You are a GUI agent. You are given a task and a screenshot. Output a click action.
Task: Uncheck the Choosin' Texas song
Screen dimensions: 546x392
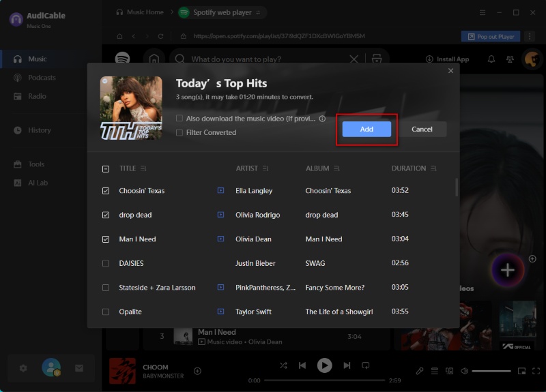click(x=106, y=191)
